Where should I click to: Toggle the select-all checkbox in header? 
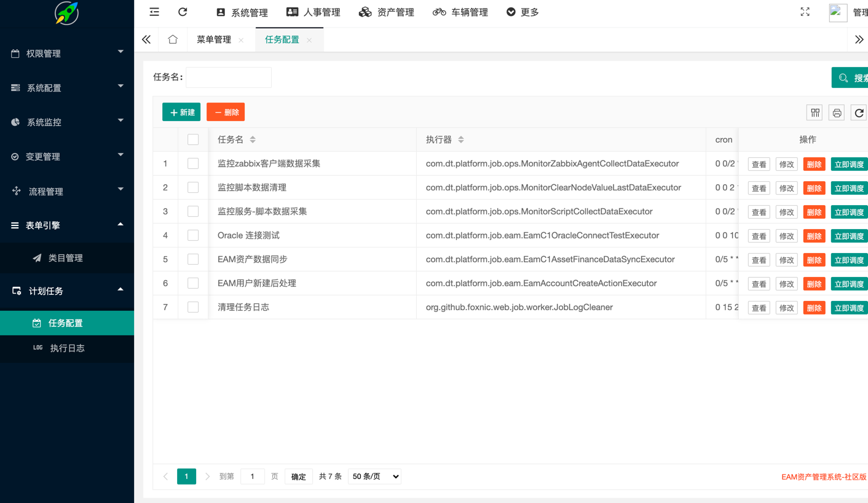coord(193,139)
